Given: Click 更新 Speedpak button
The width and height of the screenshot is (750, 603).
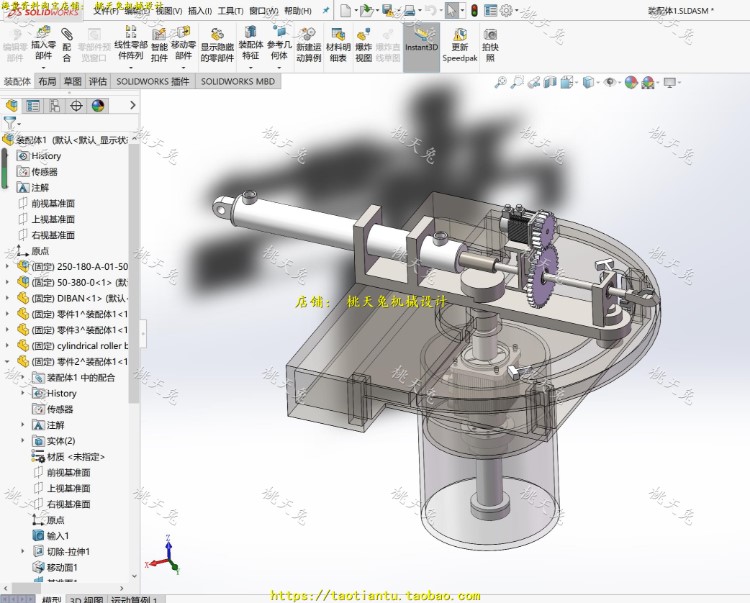Looking at the screenshot, I should coord(460,45).
